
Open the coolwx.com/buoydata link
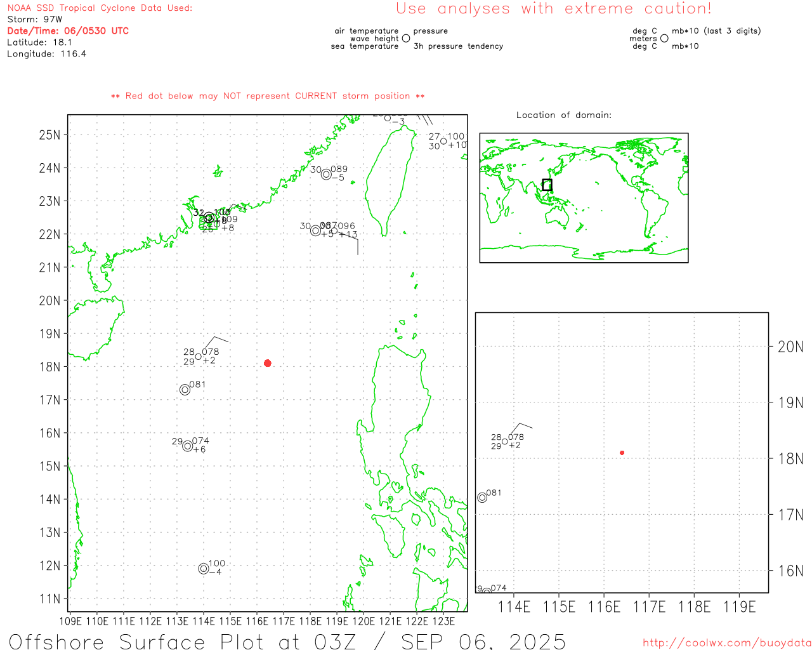[727, 643]
